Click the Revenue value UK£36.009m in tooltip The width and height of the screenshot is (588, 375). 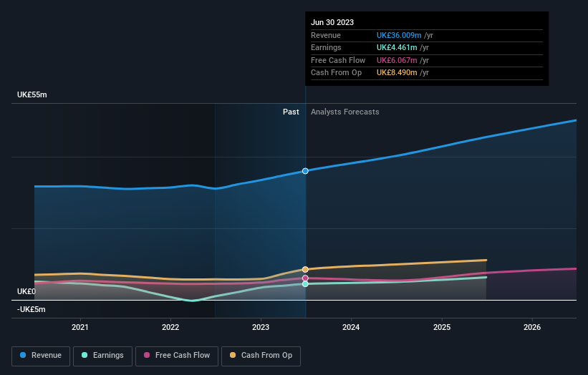pos(399,35)
